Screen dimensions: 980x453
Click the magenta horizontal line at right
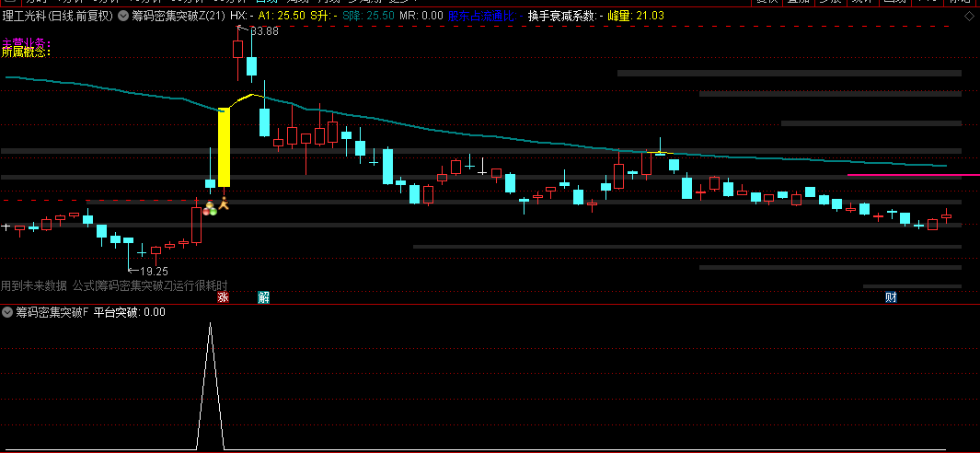(913, 175)
